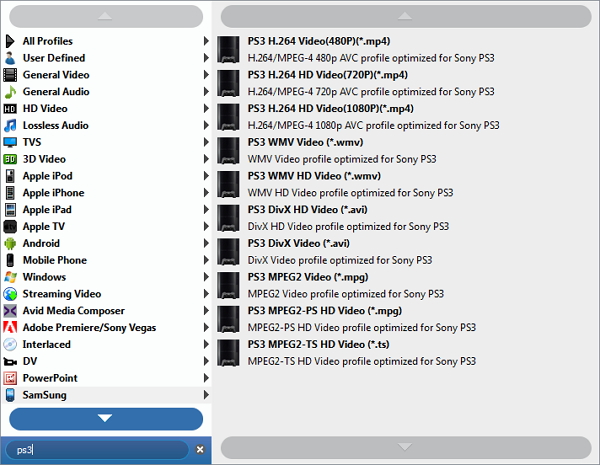
Task: Expand the HD Video submenu arrow
Action: click(x=206, y=108)
